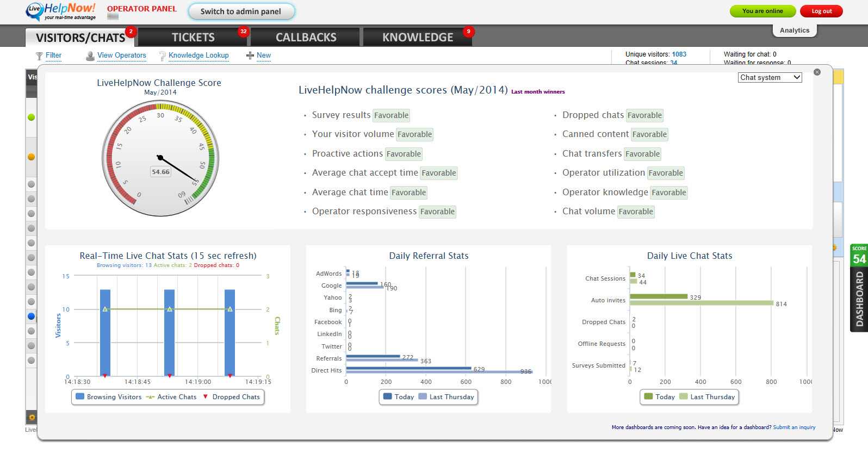Toggle Last Thursday legend in Daily Live Chat Stats

click(708, 397)
